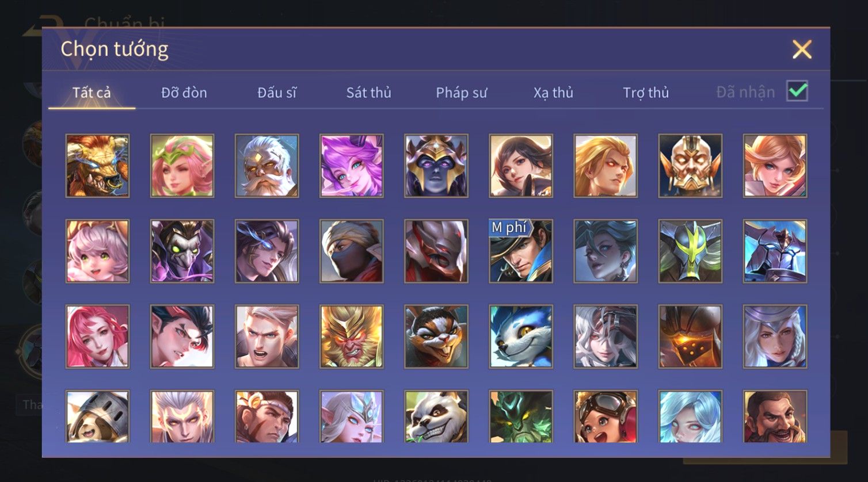The width and height of the screenshot is (868, 482).
Task: Select the green-eyed plague mask hero
Action: pos(182,251)
